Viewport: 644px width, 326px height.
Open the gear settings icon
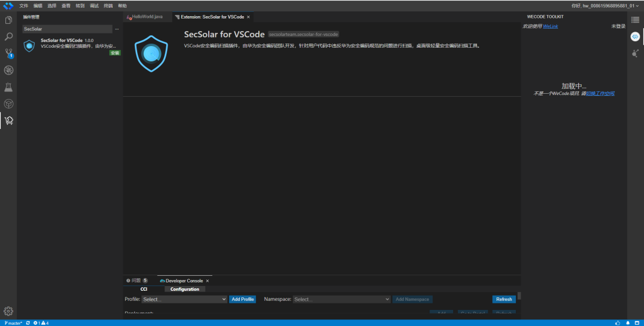coord(8,311)
